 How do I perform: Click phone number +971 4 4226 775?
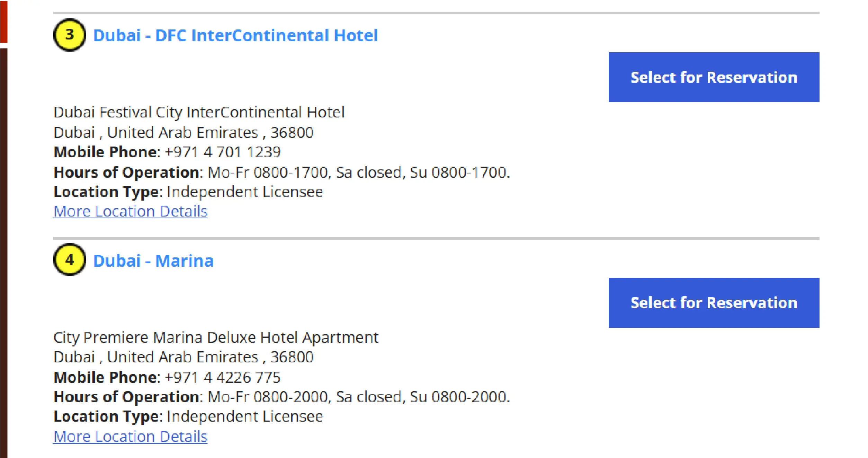[223, 377]
